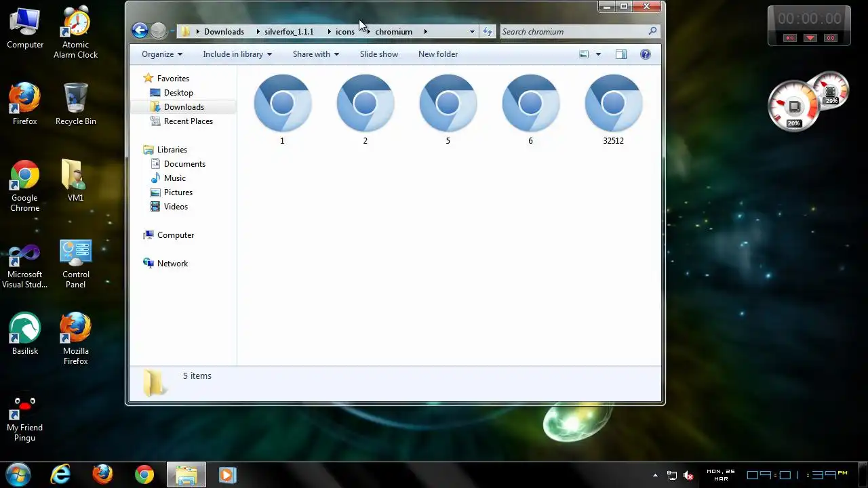Click the Back navigation arrow in Explorer
868x488 pixels.
click(140, 30)
